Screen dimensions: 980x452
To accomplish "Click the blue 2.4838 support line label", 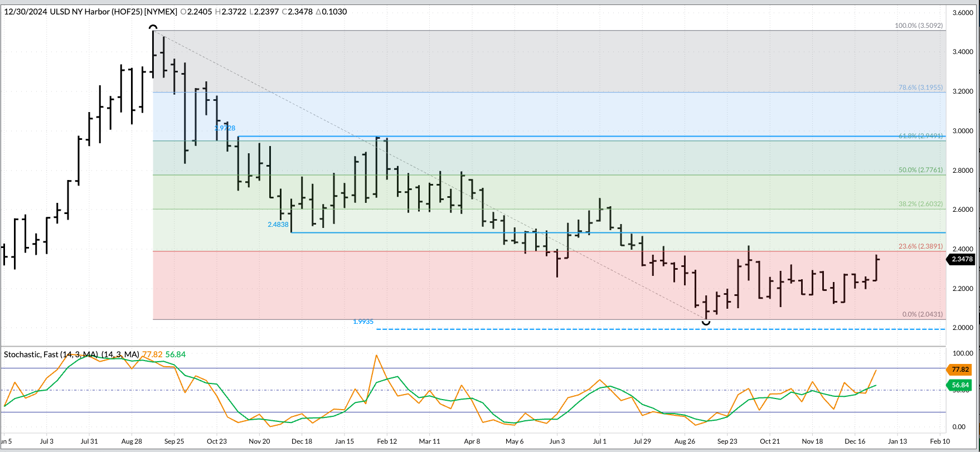I will (278, 225).
